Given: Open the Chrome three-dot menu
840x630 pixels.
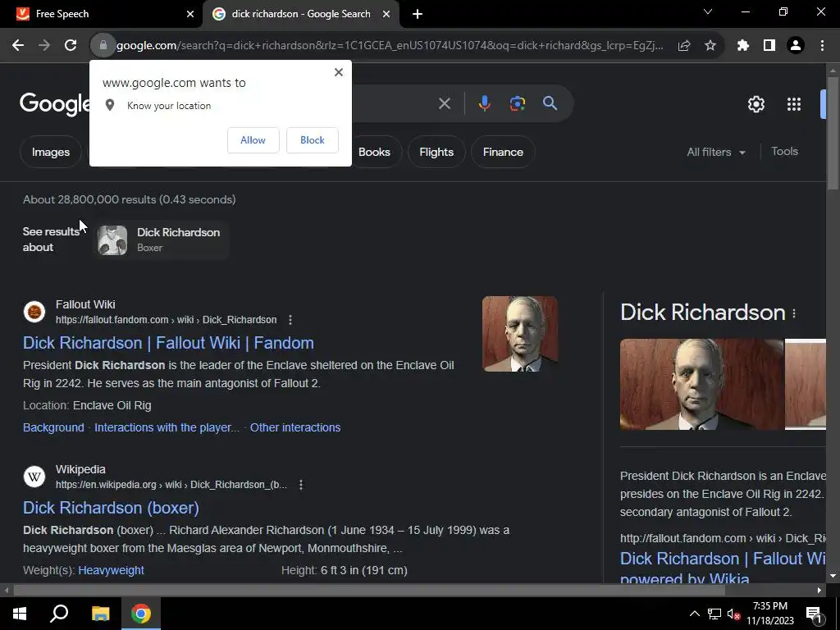Looking at the screenshot, I should coord(822,46).
